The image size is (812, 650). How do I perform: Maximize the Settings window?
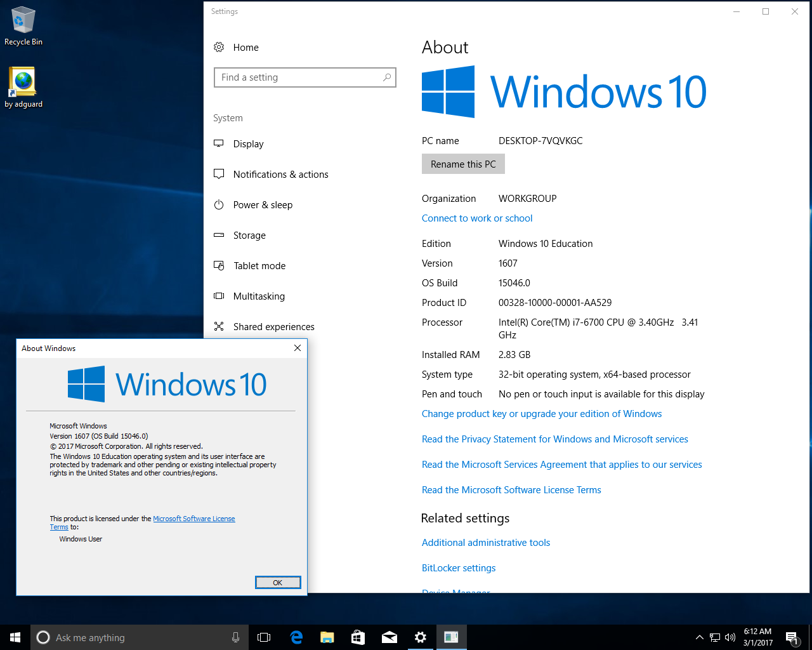[x=766, y=11]
